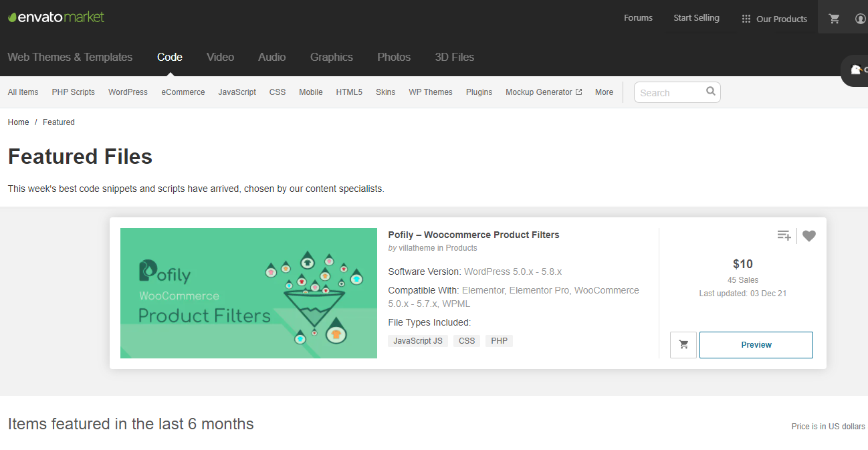
Task: Open Mockup Generator external link
Action: [544, 92]
